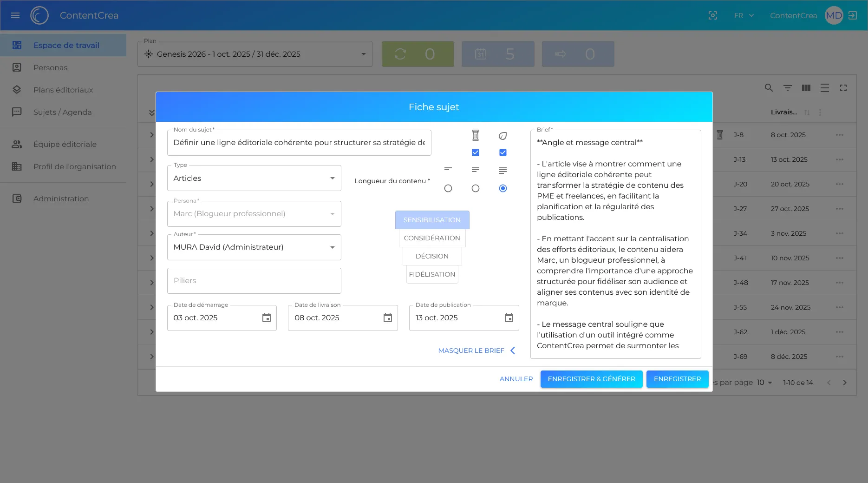Toggle fullscreen table view icon
This screenshot has height=483, width=868.
(x=843, y=88)
